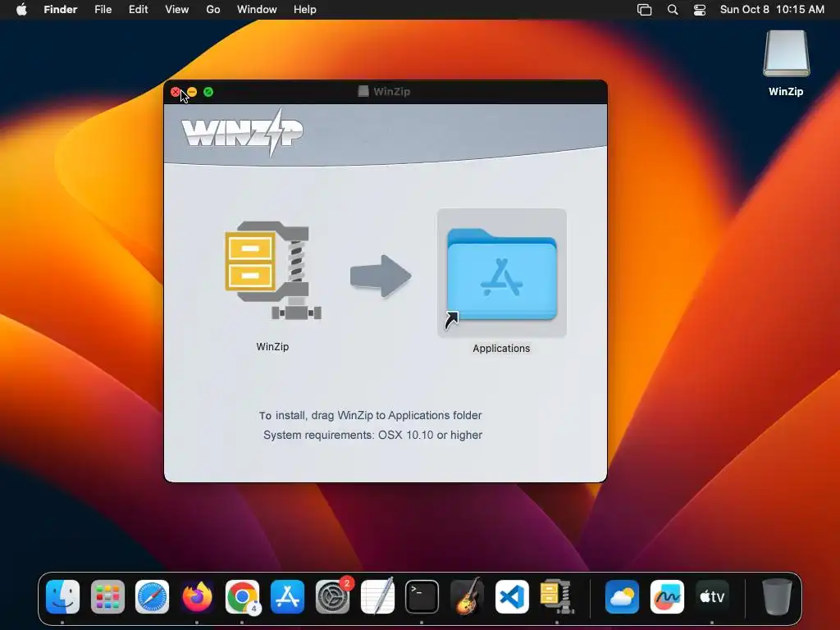Launch Firefox from the dock
This screenshot has height=630, width=840.
(197, 596)
